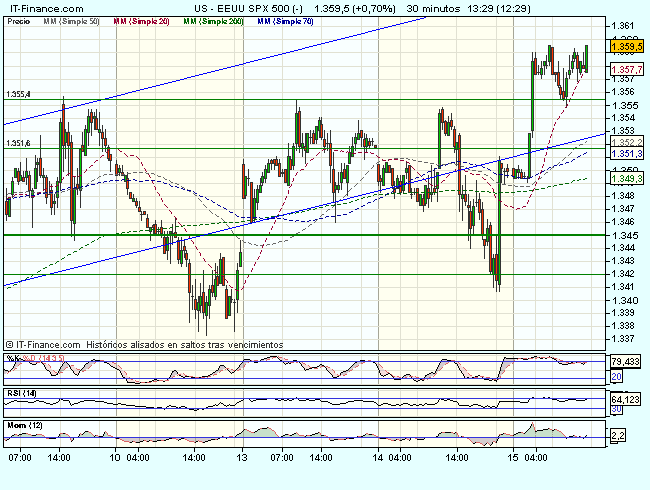Click the red 1.357,7 moving average tag
Viewport: 650px width, 490px height.
point(627,69)
